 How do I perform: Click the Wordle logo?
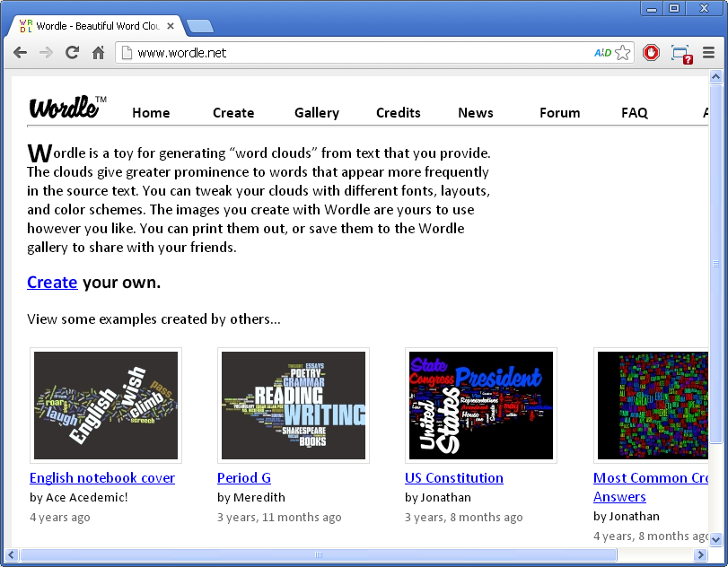[x=68, y=107]
